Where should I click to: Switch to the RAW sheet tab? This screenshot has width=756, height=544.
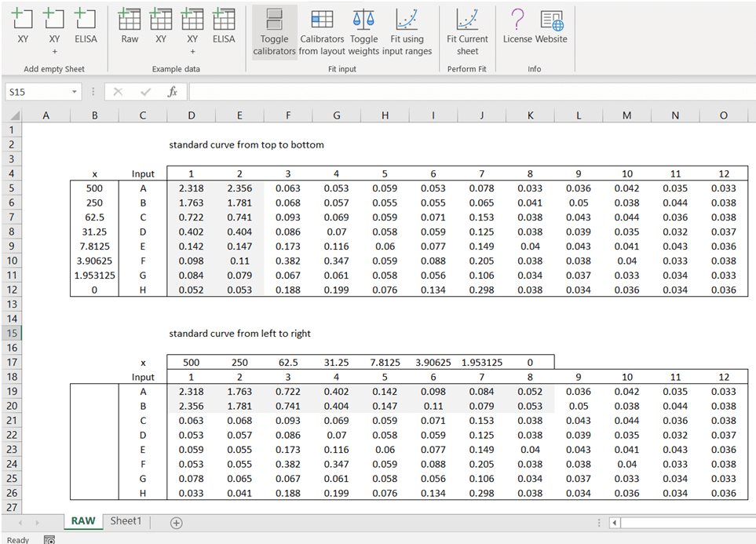[83, 521]
